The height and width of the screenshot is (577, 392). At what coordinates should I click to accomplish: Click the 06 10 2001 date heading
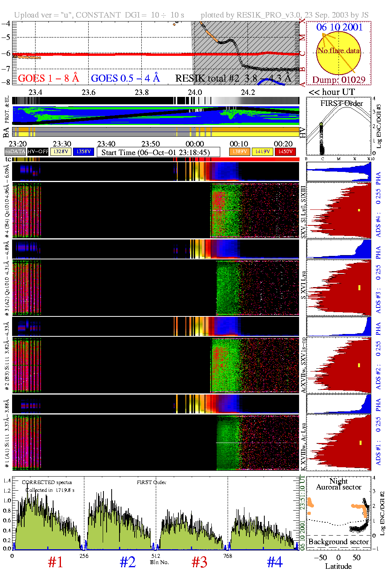(x=339, y=27)
